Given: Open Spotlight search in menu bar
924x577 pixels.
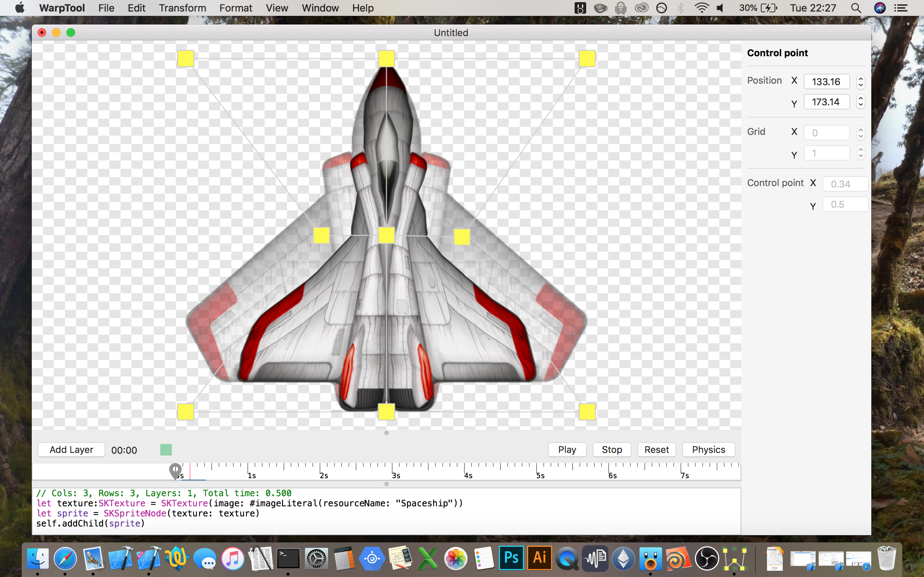Looking at the screenshot, I should click(856, 8).
